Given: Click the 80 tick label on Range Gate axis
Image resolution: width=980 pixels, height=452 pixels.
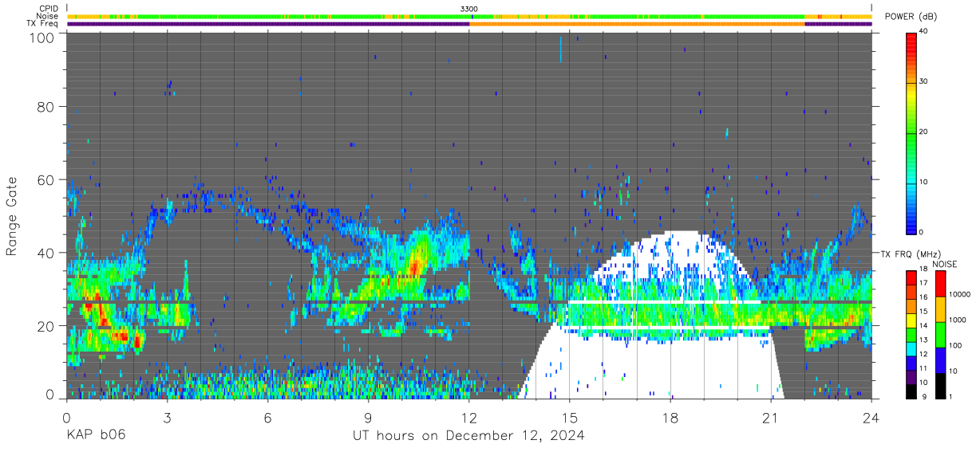Looking at the screenshot, I should coord(46,107).
